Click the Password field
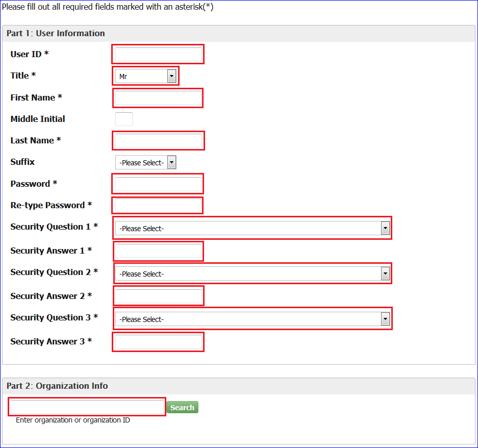The image size is (478, 448). (x=158, y=184)
